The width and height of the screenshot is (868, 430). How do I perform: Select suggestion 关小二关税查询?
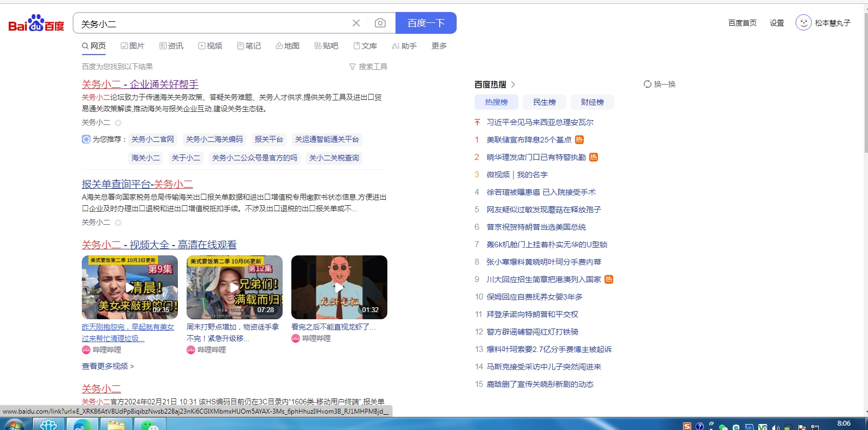pyautogui.click(x=334, y=158)
